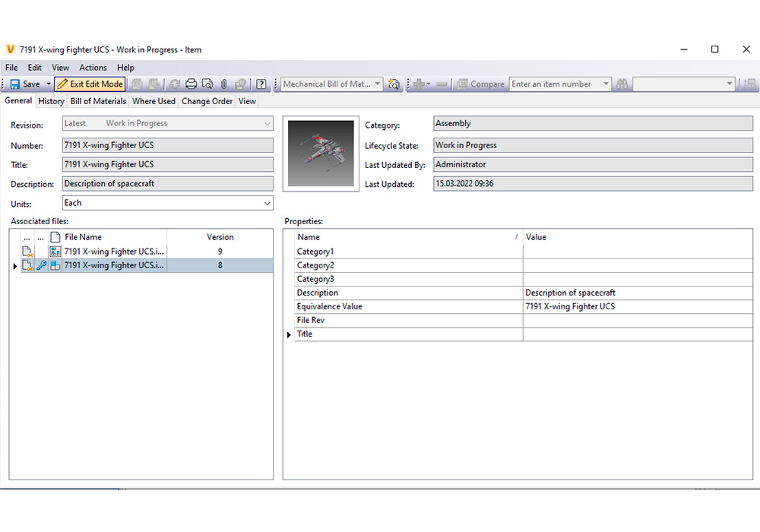Select Category3 property row
Viewport: 760px width, 532px height.
(524, 279)
